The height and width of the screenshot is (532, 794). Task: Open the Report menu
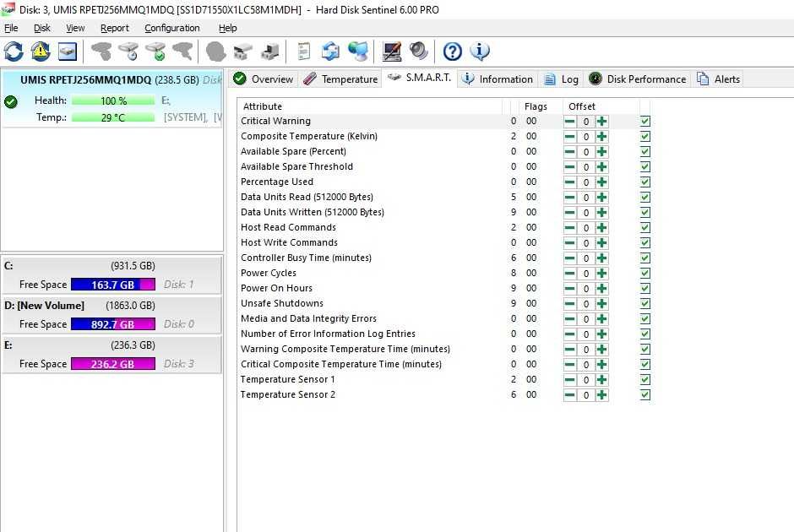[x=114, y=29]
